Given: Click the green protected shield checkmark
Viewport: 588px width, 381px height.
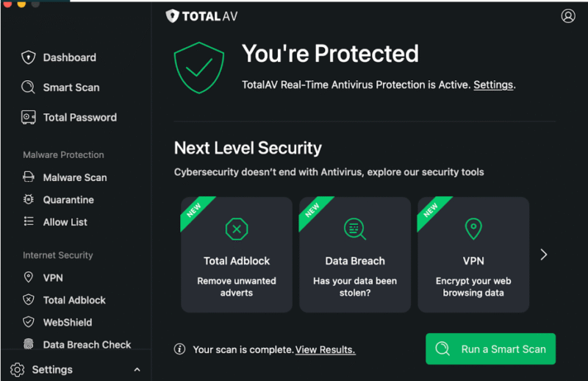Looking at the screenshot, I should click(x=199, y=68).
